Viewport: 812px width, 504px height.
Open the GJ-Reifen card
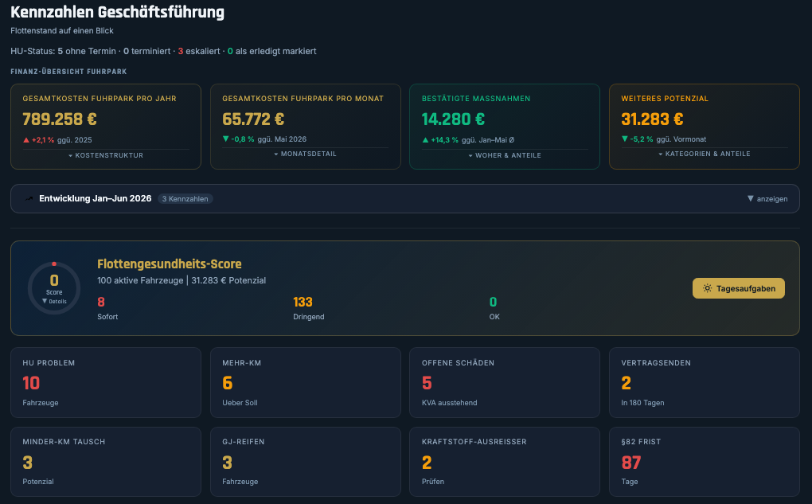[x=306, y=462]
